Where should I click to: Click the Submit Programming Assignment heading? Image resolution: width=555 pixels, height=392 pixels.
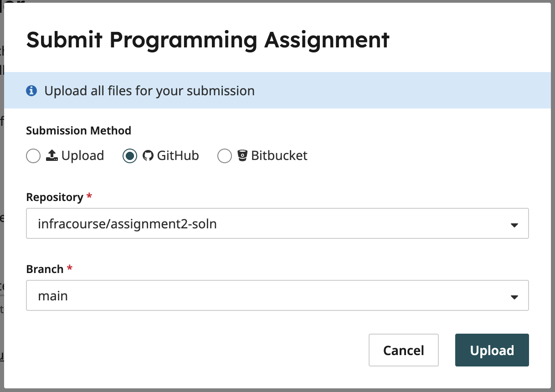(208, 40)
